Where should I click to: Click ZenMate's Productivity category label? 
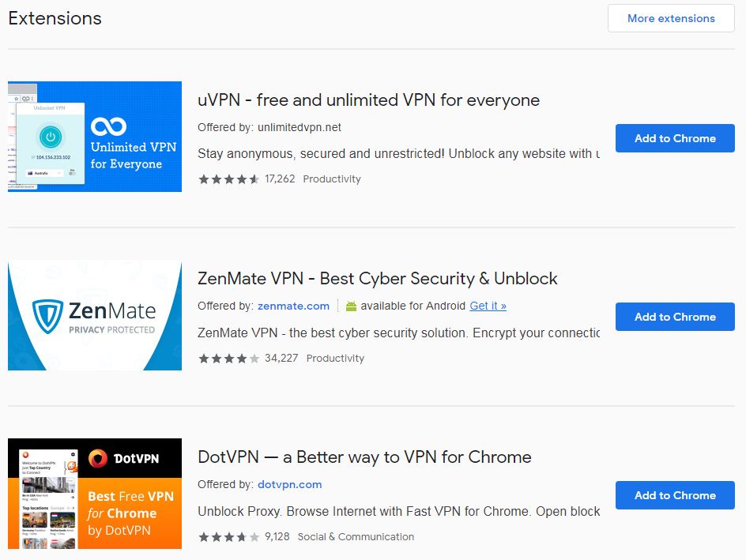(x=335, y=359)
